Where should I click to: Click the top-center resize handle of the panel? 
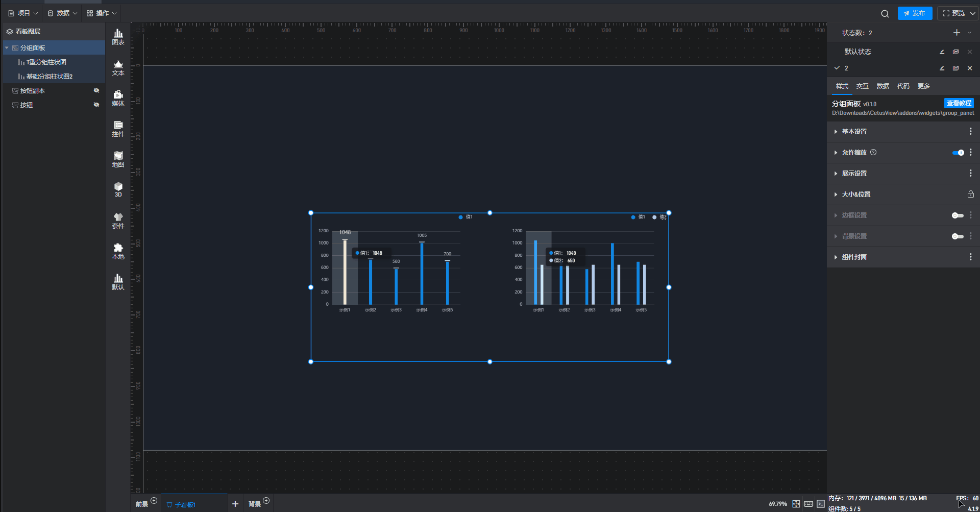point(489,213)
